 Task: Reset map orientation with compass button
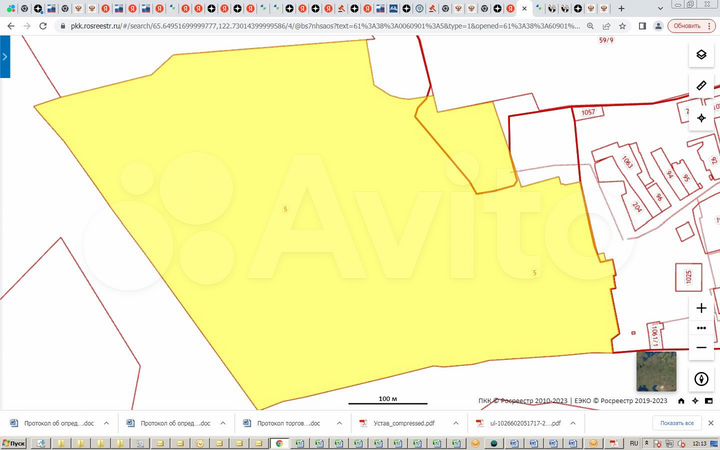(x=701, y=378)
